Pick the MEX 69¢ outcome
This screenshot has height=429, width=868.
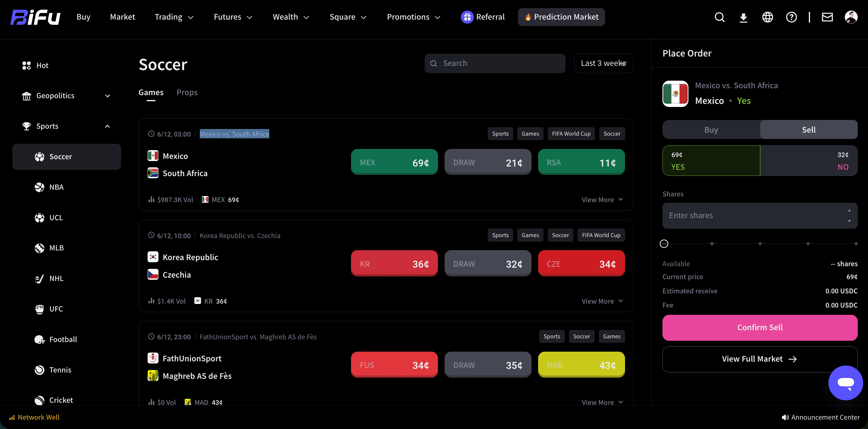pos(394,162)
